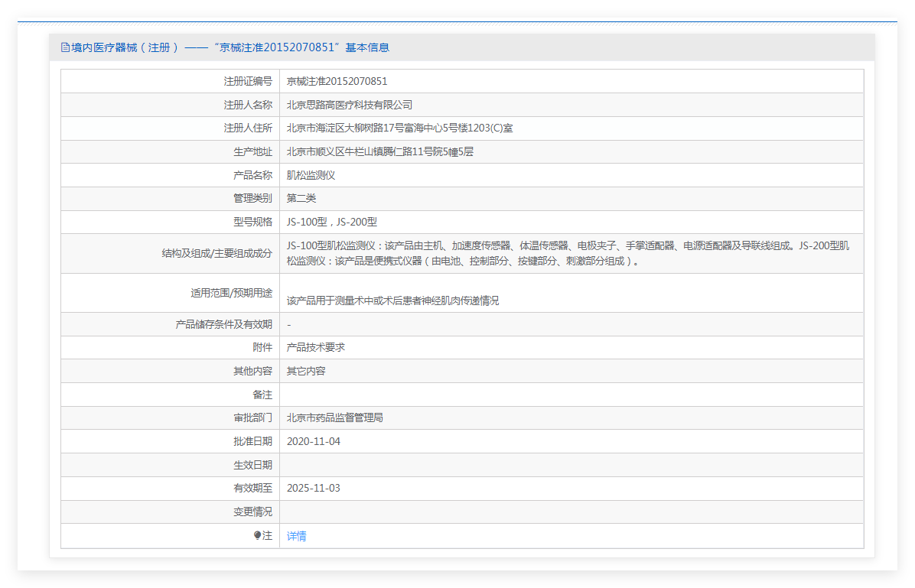Click approving department 北京市药品监督管理局

click(334, 417)
